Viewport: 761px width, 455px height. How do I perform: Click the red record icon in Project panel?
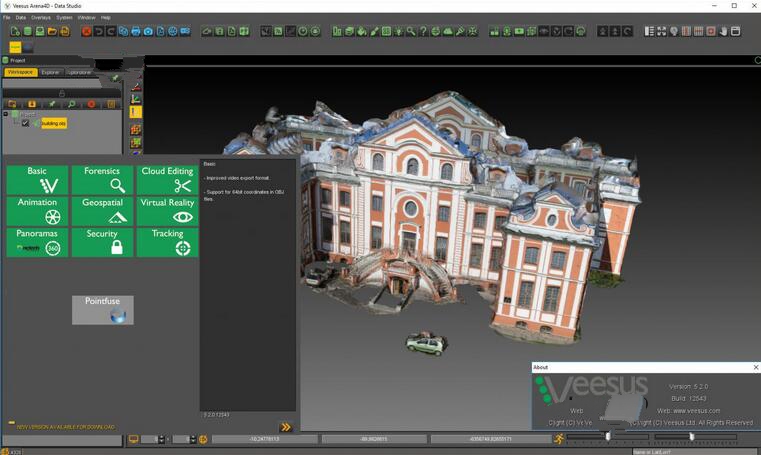tap(91, 104)
